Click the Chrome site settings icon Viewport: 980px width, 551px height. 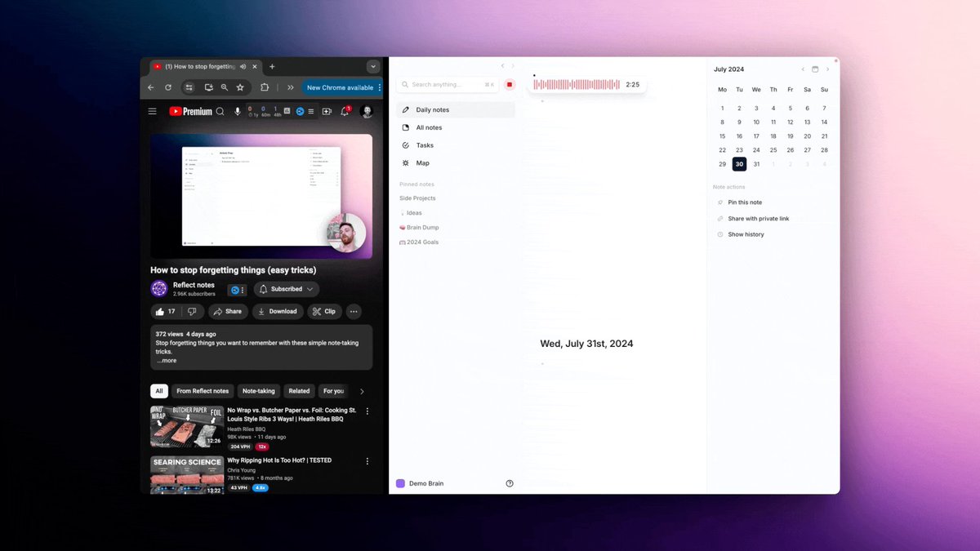tap(189, 87)
